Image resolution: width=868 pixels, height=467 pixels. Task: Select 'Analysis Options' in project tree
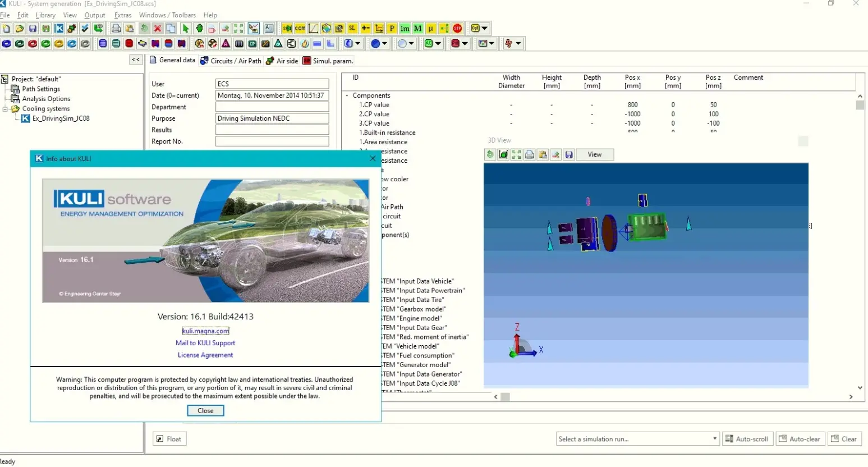pyautogui.click(x=46, y=99)
